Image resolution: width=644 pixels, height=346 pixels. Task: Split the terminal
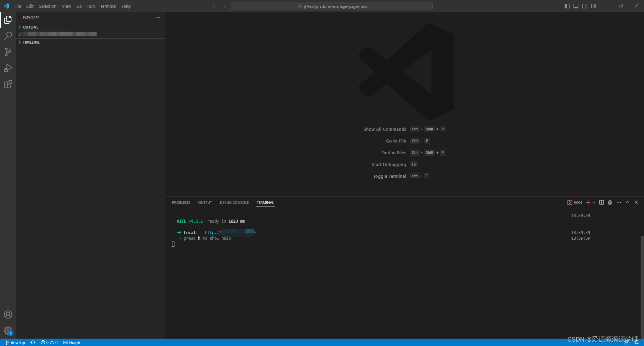(x=601, y=203)
